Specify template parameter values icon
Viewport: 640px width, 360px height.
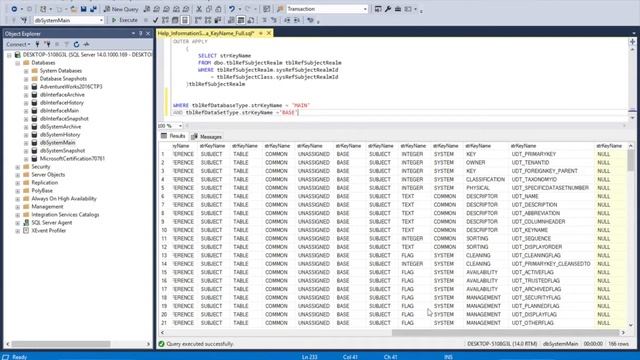[x=311, y=20]
